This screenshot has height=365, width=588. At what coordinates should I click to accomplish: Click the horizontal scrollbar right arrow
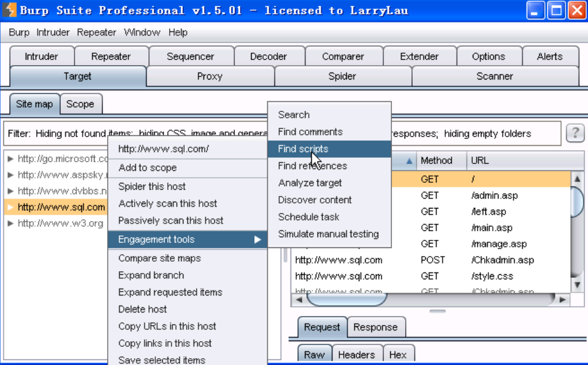562,299
